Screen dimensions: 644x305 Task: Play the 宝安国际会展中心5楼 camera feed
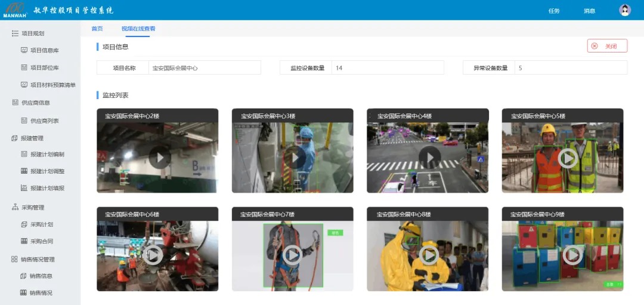click(567, 158)
